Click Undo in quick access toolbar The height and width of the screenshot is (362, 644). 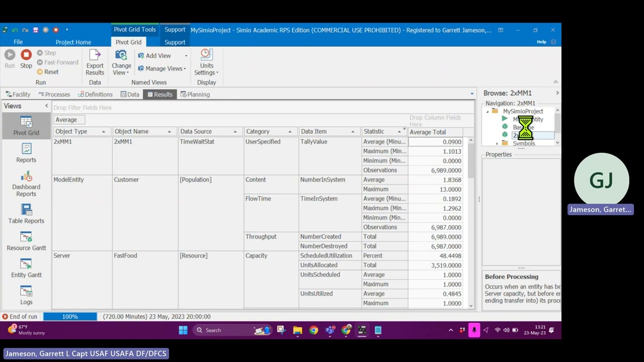(15, 30)
